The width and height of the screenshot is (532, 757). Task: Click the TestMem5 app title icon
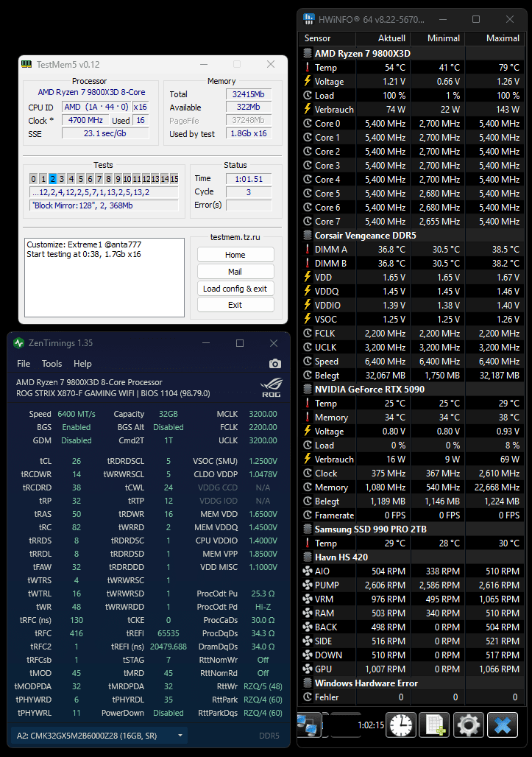click(27, 64)
